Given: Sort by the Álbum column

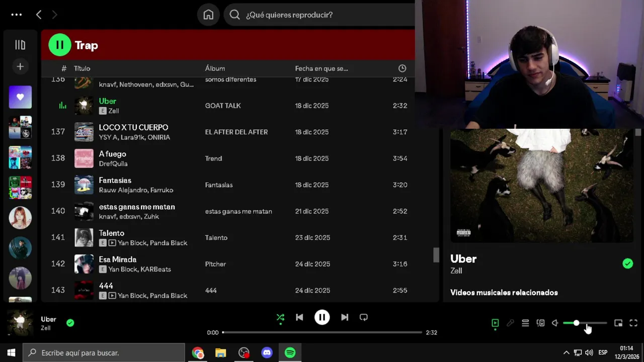Looking at the screenshot, I should [215, 68].
